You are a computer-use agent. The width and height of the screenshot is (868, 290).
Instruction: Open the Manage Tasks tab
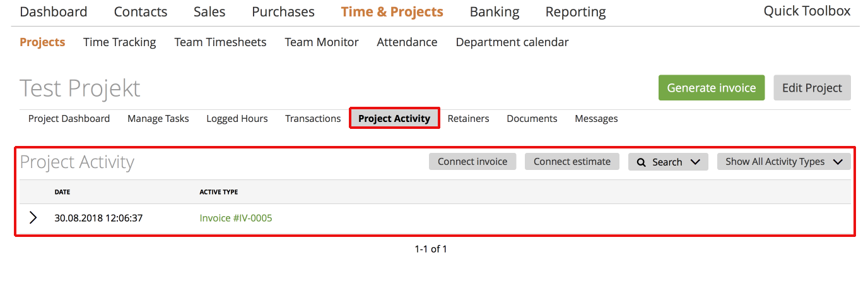[x=158, y=119]
